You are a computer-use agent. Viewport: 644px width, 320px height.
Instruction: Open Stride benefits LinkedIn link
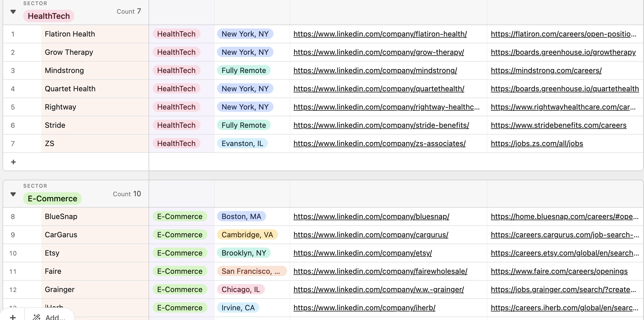pyautogui.click(x=381, y=125)
